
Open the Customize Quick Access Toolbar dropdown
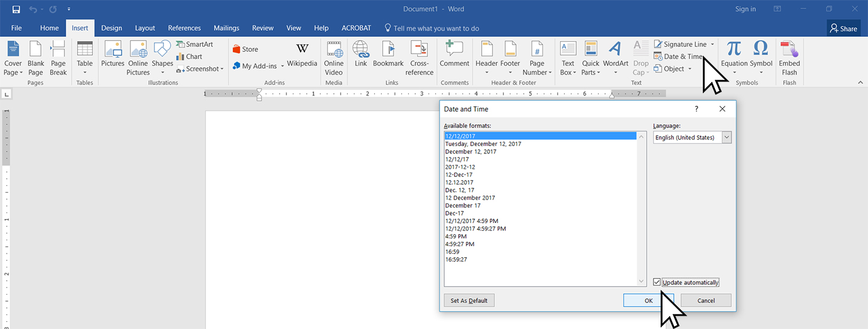click(x=69, y=9)
